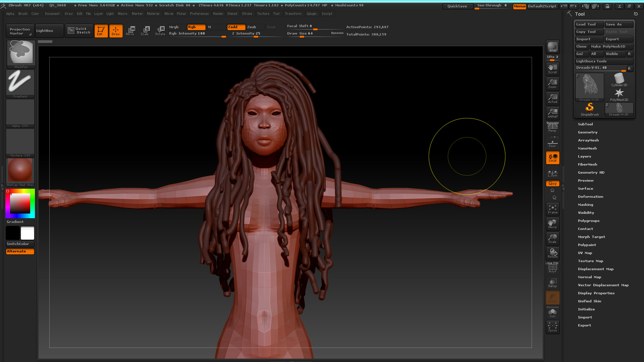Image resolution: width=644 pixels, height=362 pixels.
Task: Toggle L.Sym local symmetry
Action: tap(552, 173)
